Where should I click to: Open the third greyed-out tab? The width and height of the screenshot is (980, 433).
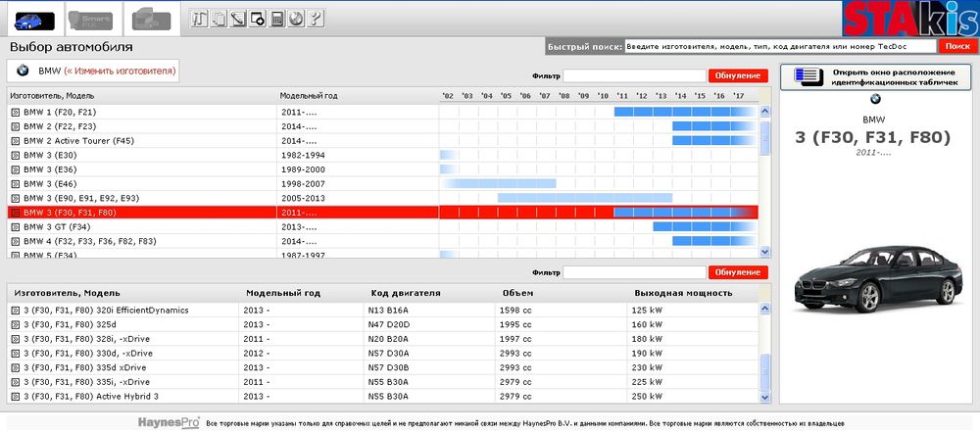click(152, 20)
